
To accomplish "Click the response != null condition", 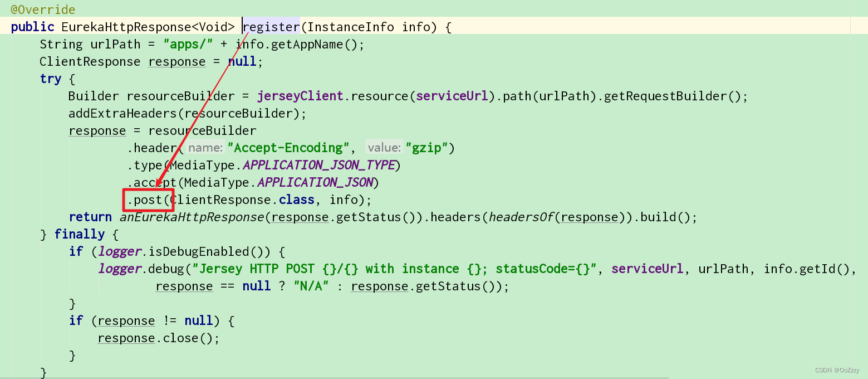I will (x=155, y=320).
